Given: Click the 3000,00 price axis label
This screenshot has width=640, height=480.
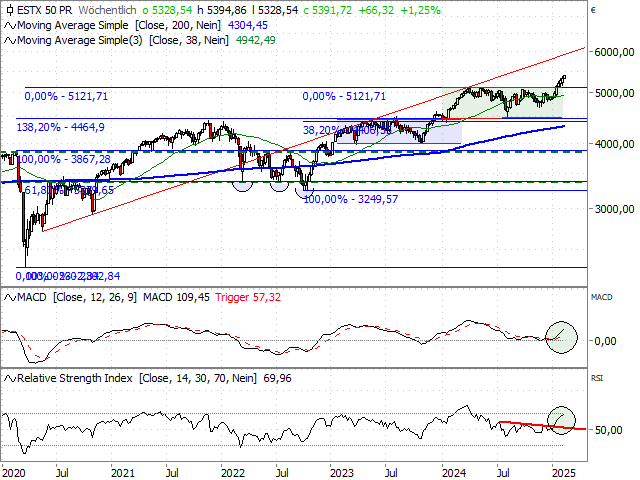Looking at the screenshot, I should click(614, 209).
